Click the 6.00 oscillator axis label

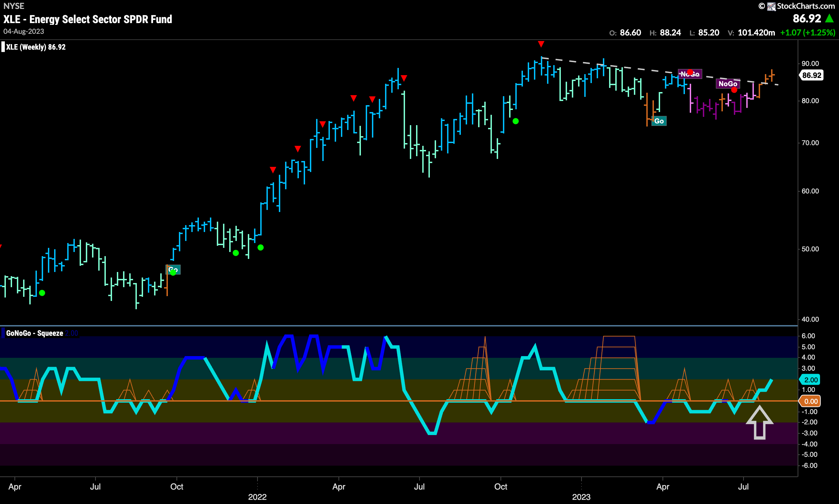pyautogui.click(x=808, y=336)
